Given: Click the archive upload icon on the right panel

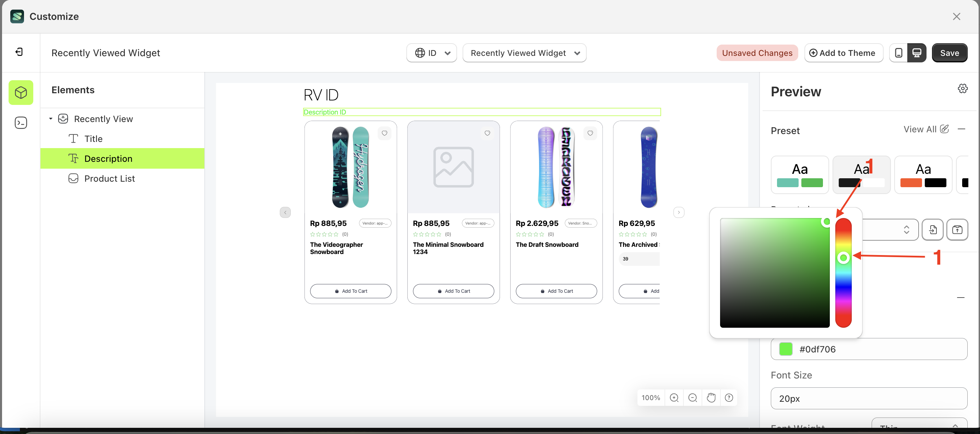Looking at the screenshot, I should click(x=958, y=229).
